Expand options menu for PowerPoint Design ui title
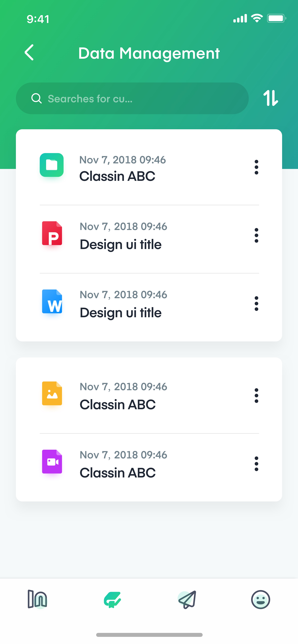This screenshot has height=644, width=298. (x=256, y=235)
